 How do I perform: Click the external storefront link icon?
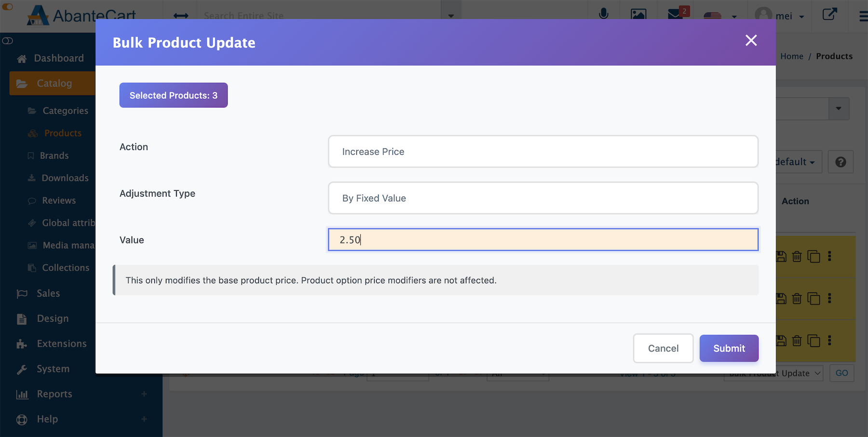click(x=829, y=14)
